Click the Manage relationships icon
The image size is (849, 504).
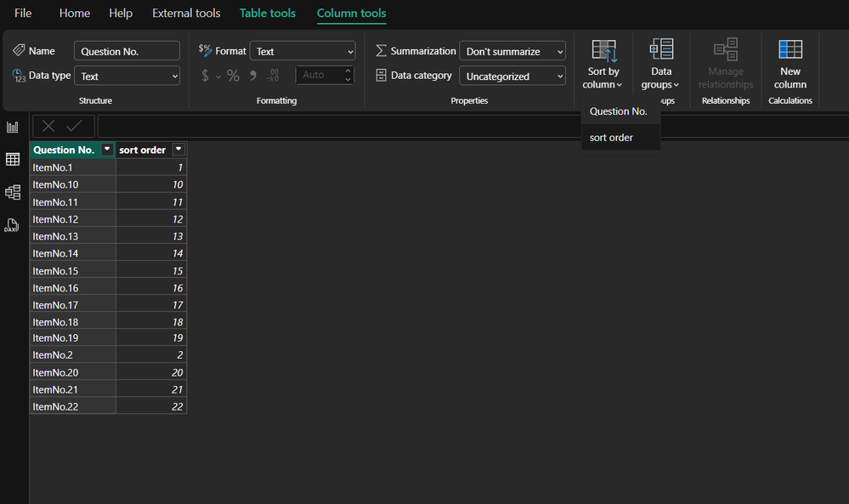click(x=726, y=49)
